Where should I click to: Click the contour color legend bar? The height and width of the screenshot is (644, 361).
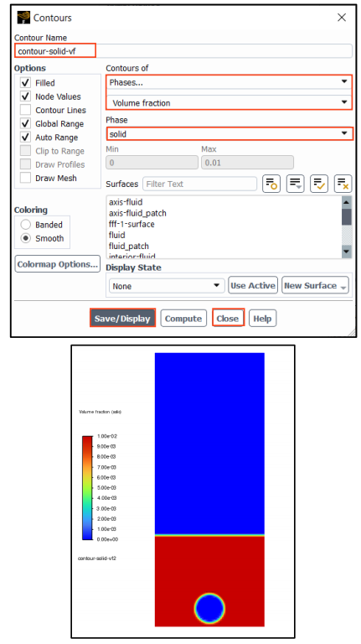(87, 487)
